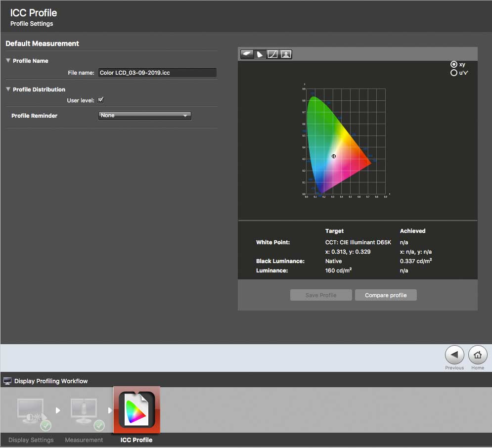Show the tone curves view icon
Screen dimensions: 492x448
point(272,54)
